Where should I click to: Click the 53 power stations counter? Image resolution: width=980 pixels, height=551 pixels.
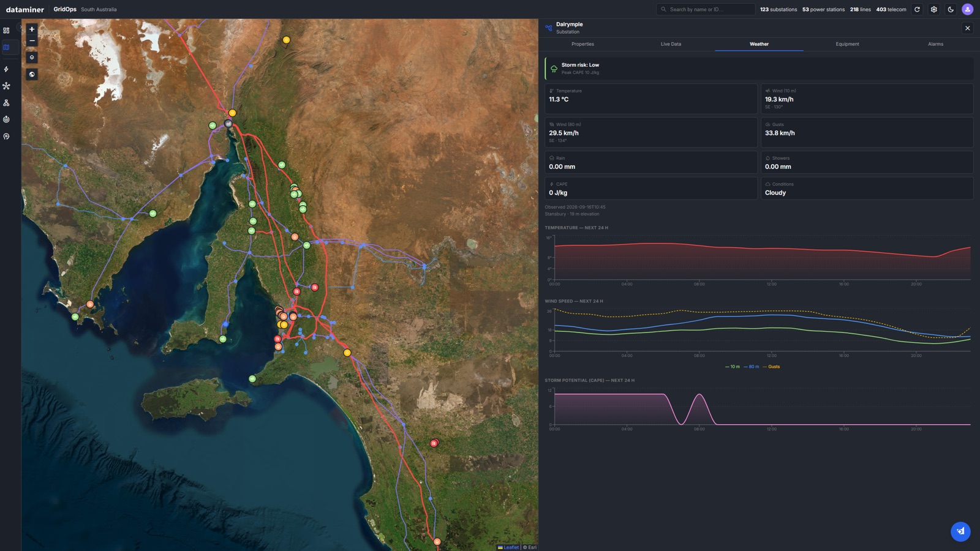tap(823, 9)
